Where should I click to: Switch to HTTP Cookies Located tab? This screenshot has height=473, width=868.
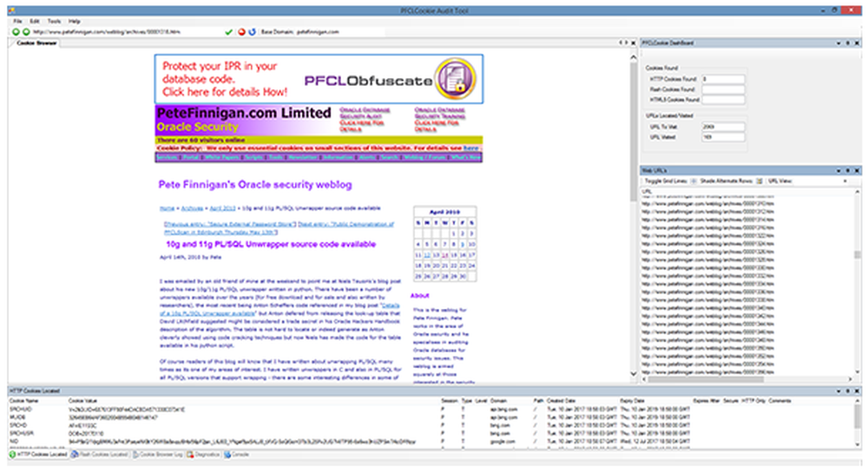pos(37,454)
